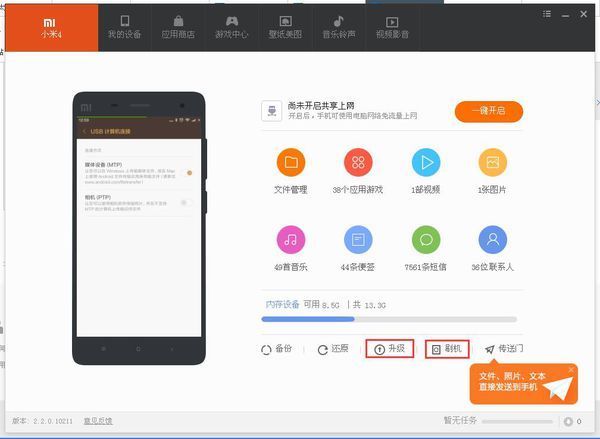Viewport: 600px width, 439px height.
Task: Open the 传送门 send portal
Action: [504, 349]
